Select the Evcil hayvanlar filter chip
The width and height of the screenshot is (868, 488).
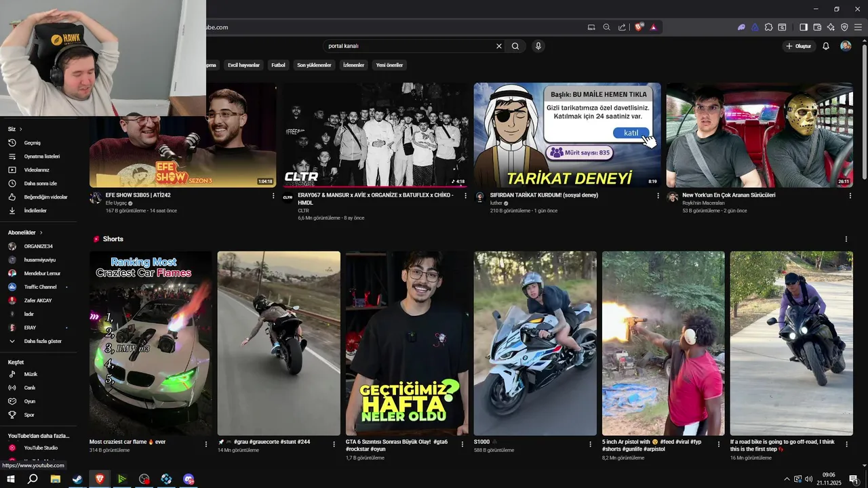tap(243, 65)
